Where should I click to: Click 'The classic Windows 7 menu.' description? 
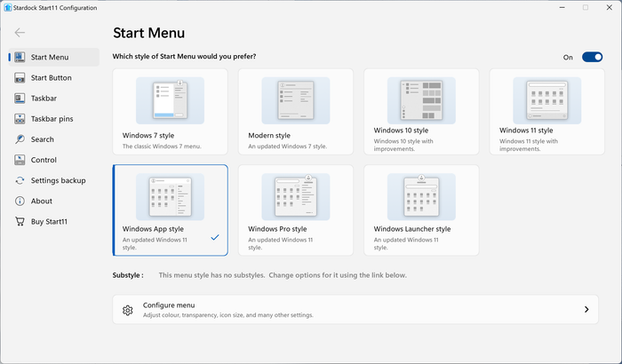tap(162, 146)
